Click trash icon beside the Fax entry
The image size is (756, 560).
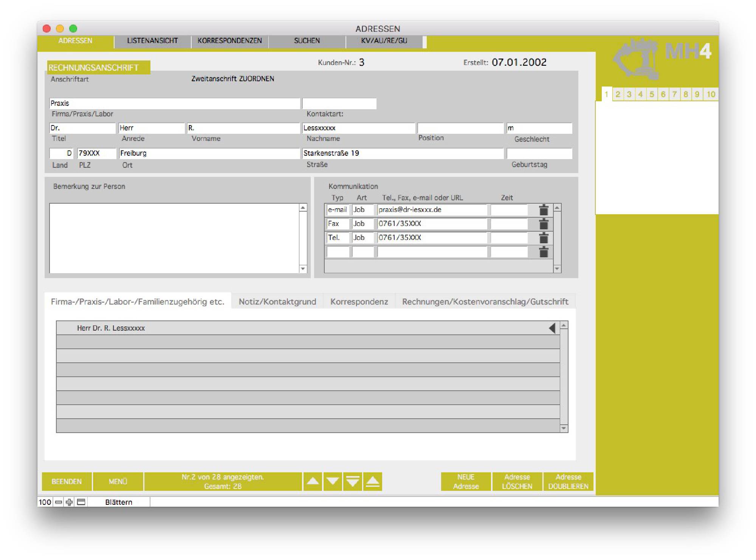point(543,224)
